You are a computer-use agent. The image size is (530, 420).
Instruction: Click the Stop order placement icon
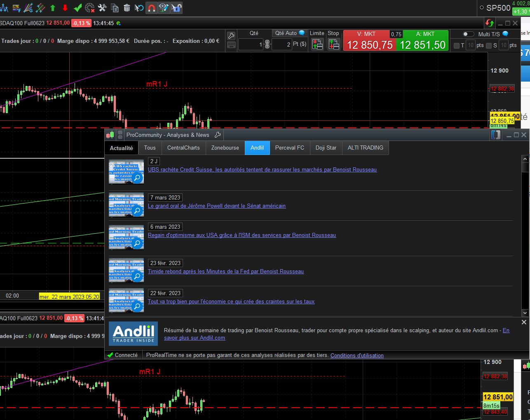tap(333, 44)
